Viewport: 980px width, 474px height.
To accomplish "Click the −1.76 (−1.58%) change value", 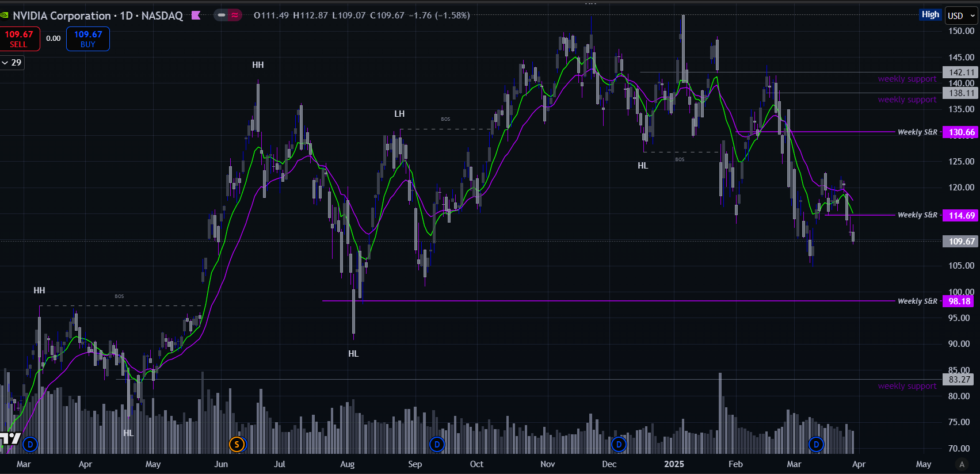I will point(439,16).
